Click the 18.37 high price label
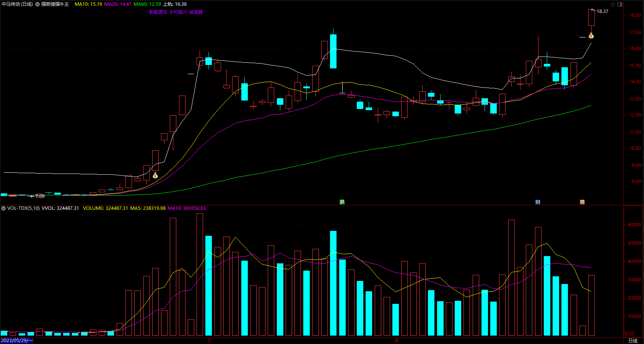Screen dimensions: 644x344 (602, 11)
